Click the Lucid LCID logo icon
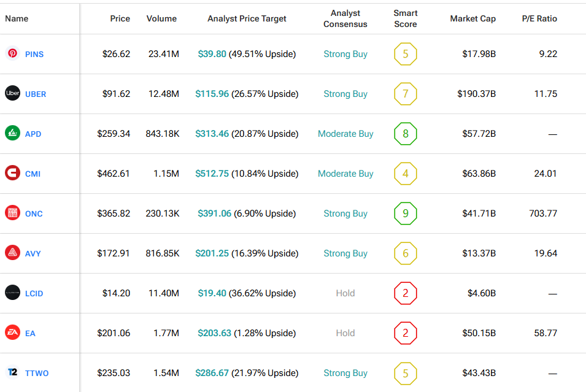The height and width of the screenshot is (392, 586). pyautogui.click(x=12, y=293)
